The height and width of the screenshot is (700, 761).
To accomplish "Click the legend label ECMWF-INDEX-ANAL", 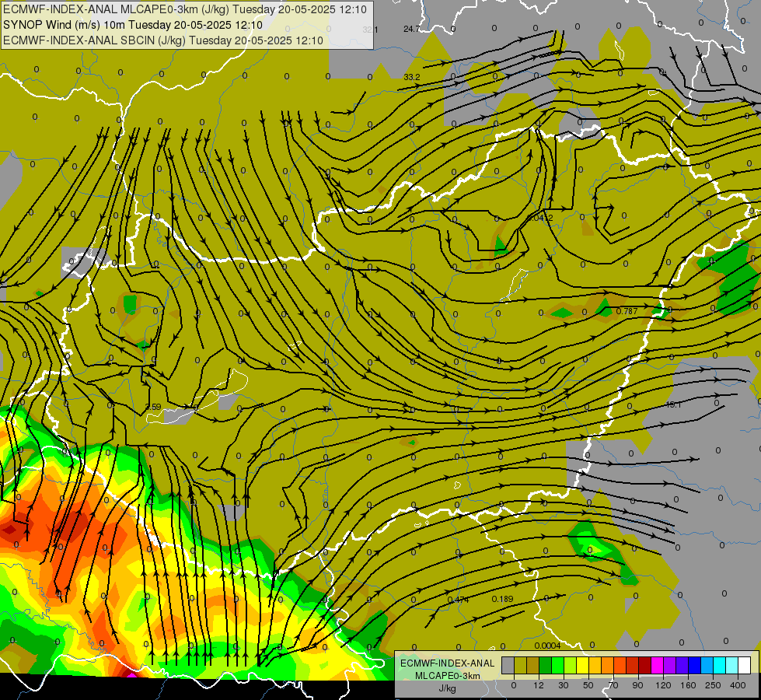I will 447,663.
